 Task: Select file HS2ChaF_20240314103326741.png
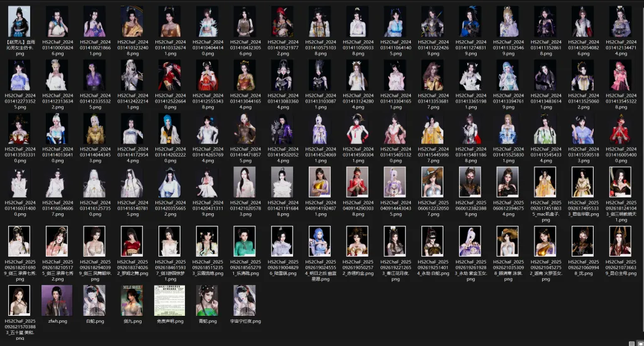point(170,21)
